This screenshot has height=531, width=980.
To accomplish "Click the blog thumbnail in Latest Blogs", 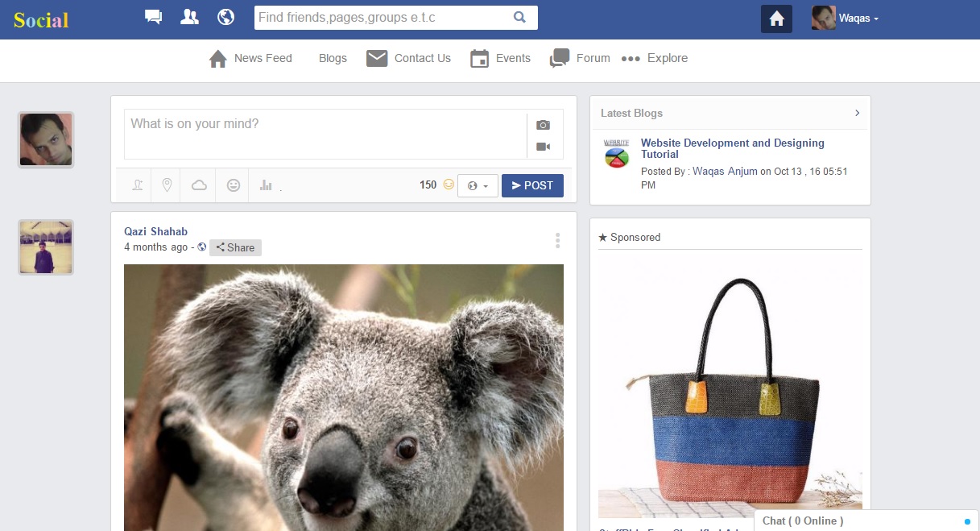I will 617,153.
